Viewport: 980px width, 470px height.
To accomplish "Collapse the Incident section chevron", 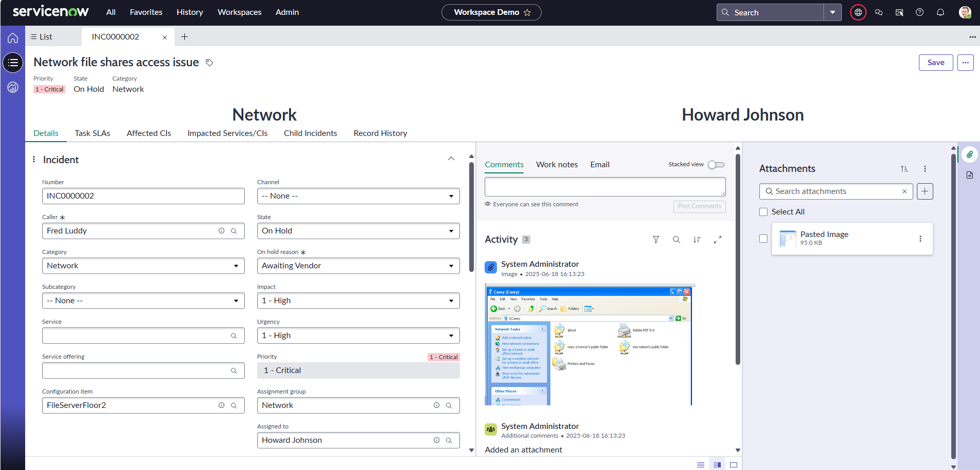I will [x=451, y=159].
